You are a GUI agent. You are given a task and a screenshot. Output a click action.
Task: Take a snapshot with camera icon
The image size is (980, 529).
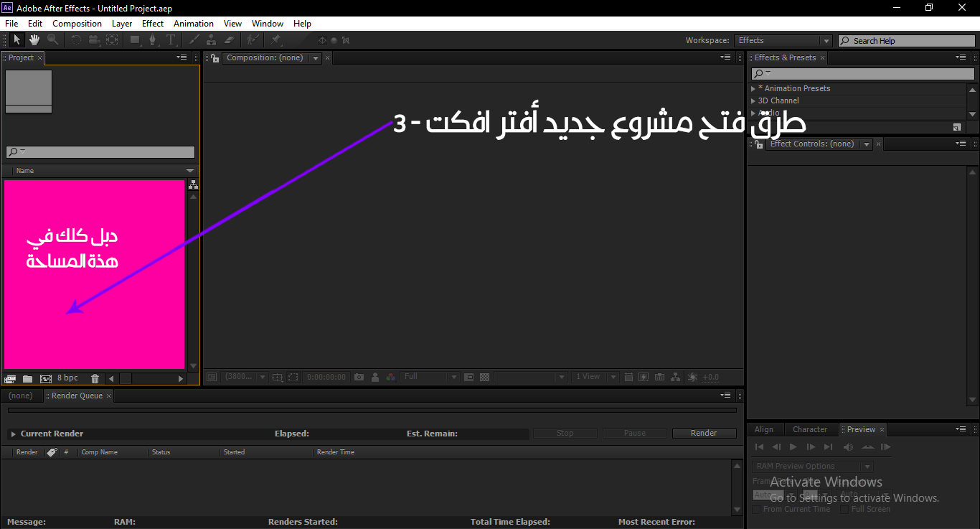[359, 377]
